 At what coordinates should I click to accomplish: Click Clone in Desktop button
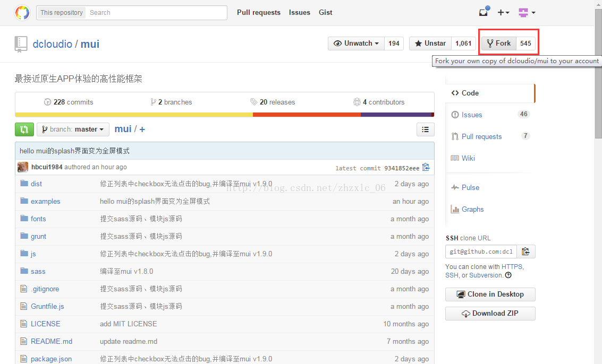[490, 294]
